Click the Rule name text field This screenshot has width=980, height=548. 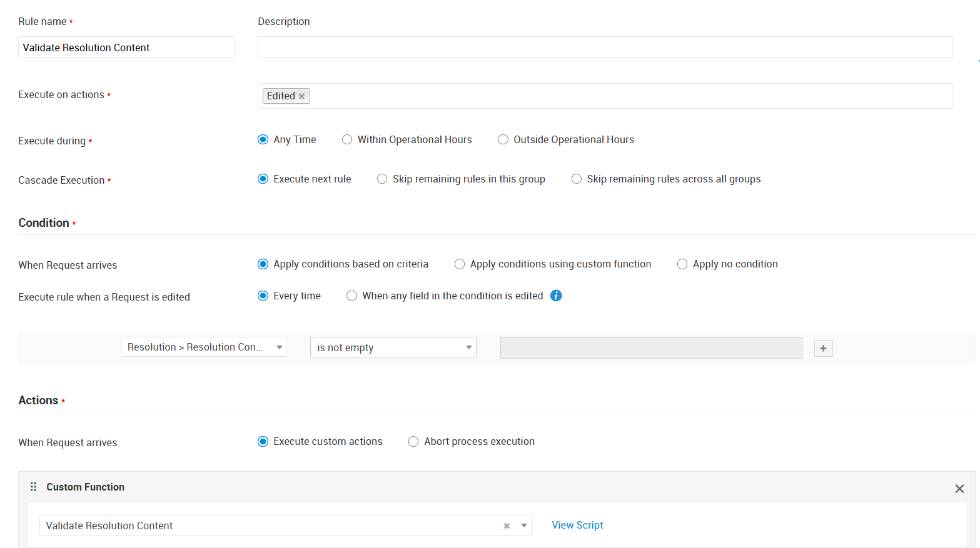coord(126,47)
